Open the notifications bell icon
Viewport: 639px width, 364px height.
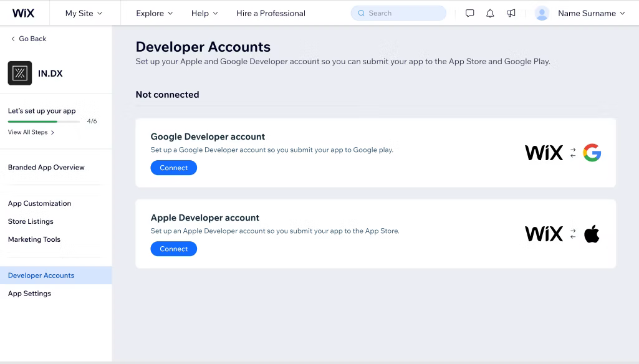[490, 14]
